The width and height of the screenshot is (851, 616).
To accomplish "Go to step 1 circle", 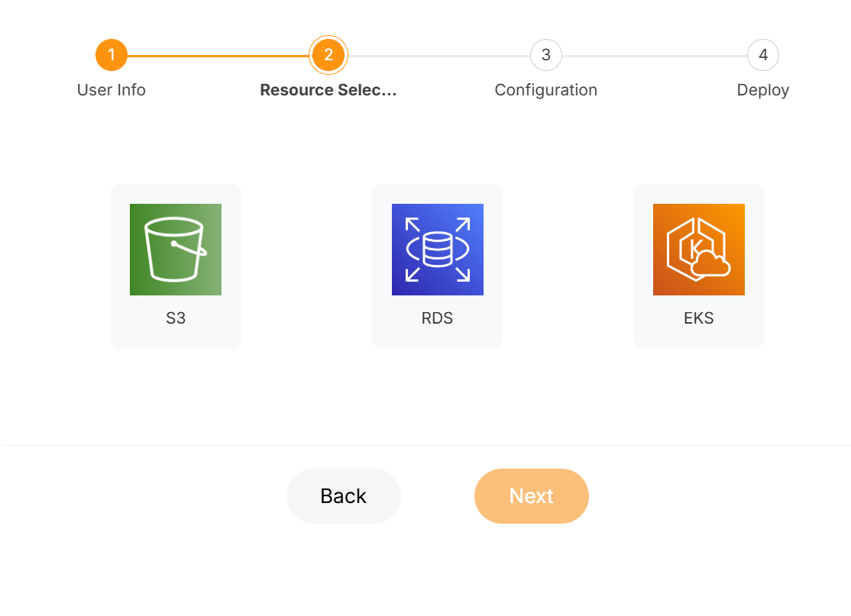I will click(112, 55).
